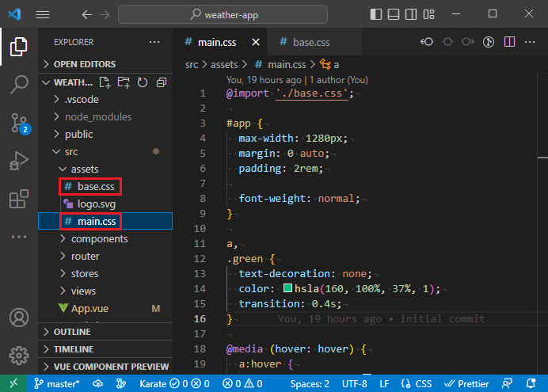Expand OPEN EDITORS section
The image size is (548, 392).
pyautogui.click(x=105, y=64)
